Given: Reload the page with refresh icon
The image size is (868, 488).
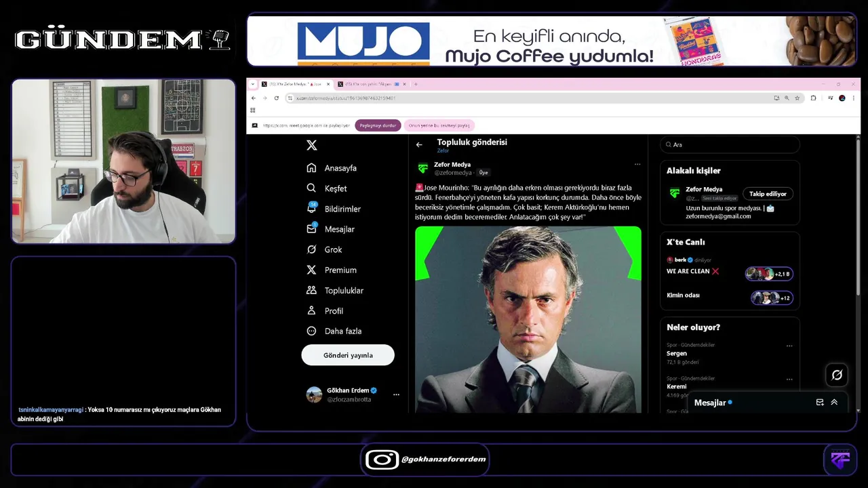Looking at the screenshot, I should tap(277, 98).
